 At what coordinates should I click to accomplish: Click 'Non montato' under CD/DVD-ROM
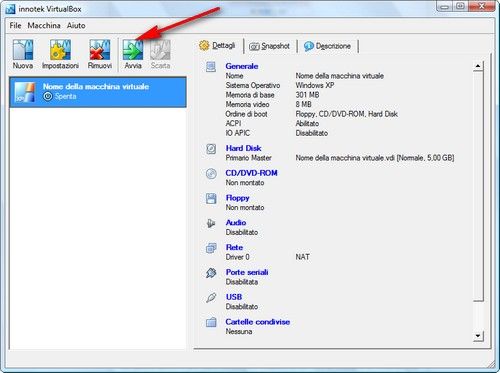245,183
